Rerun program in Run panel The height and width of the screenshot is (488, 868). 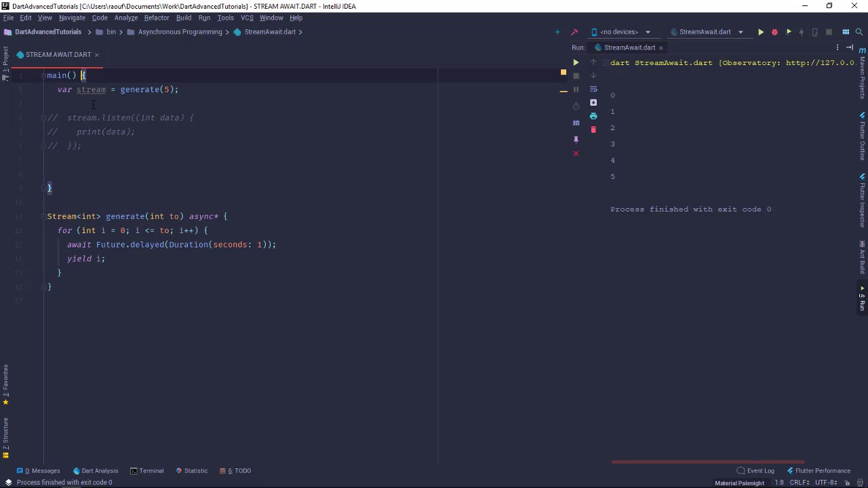pyautogui.click(x=576, y=62)
